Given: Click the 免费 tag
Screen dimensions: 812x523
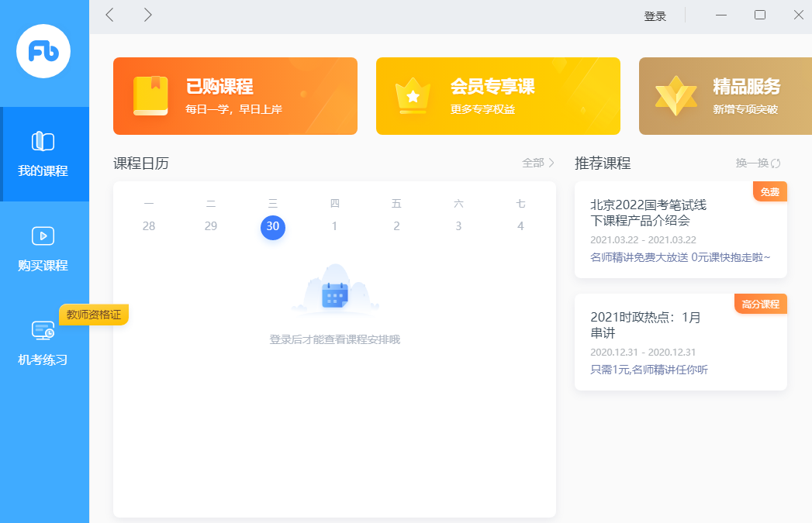Looking at the screenshot, I should [x=770, y=192].
